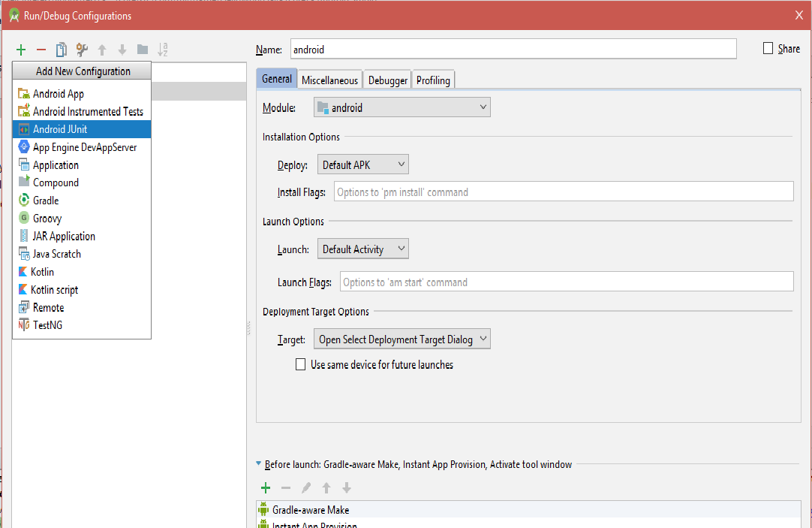Move configuration down
The image size is (812, 528).
point(122,50)
